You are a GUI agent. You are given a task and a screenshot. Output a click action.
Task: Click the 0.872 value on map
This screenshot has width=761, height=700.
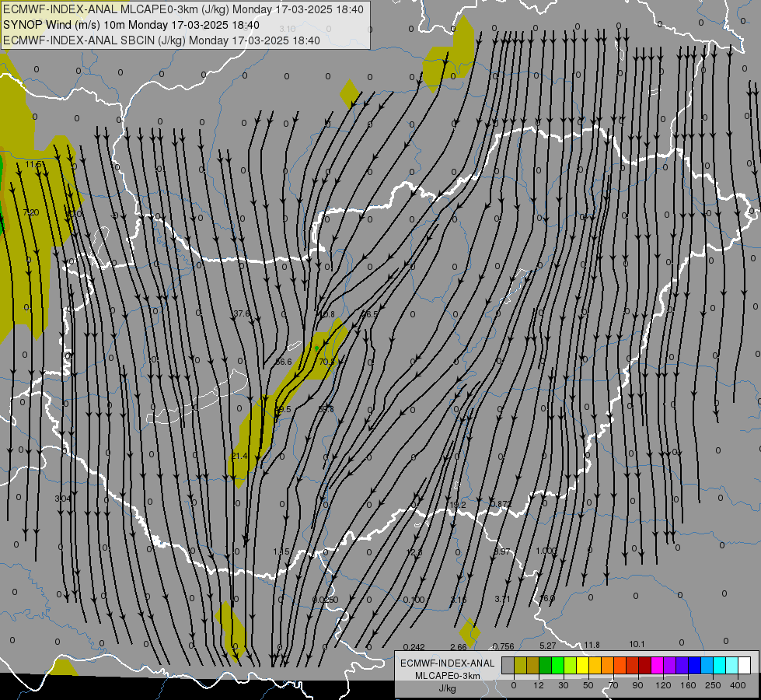point(501,504)
